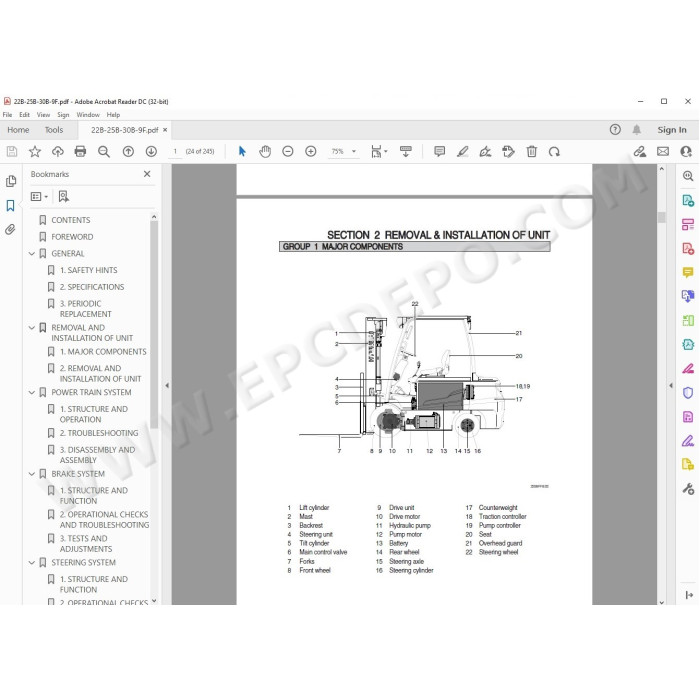Click the notifications bell icon

pos(637,130)
